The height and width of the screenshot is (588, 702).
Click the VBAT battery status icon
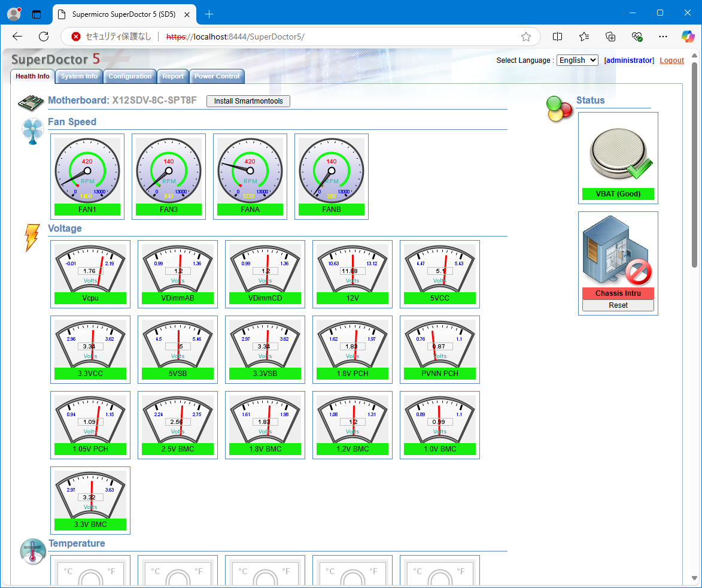click(619, 154)
